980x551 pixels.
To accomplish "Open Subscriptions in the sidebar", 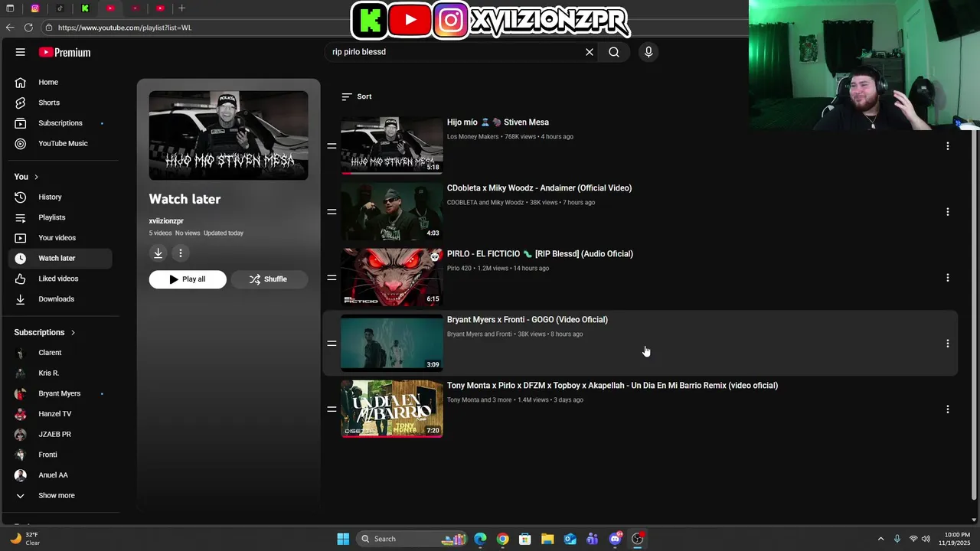I will [x=60, y=122].
